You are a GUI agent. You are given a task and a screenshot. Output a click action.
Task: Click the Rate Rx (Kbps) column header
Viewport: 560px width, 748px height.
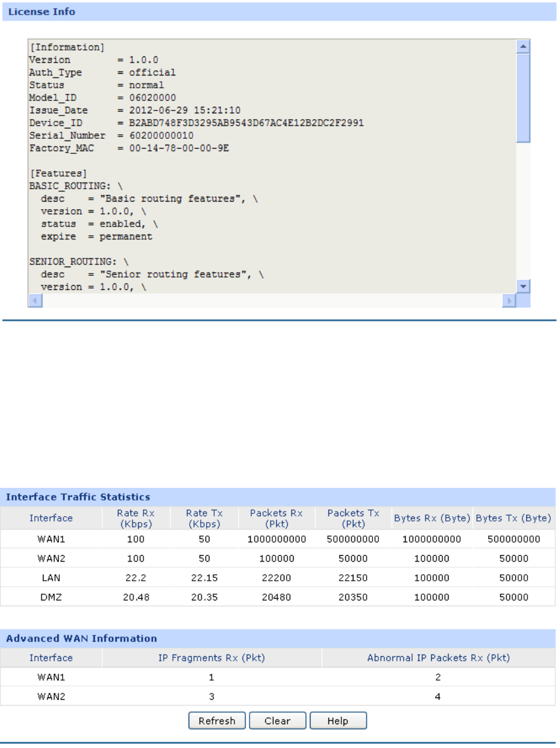pyautogui.click(x=136, y=518)
